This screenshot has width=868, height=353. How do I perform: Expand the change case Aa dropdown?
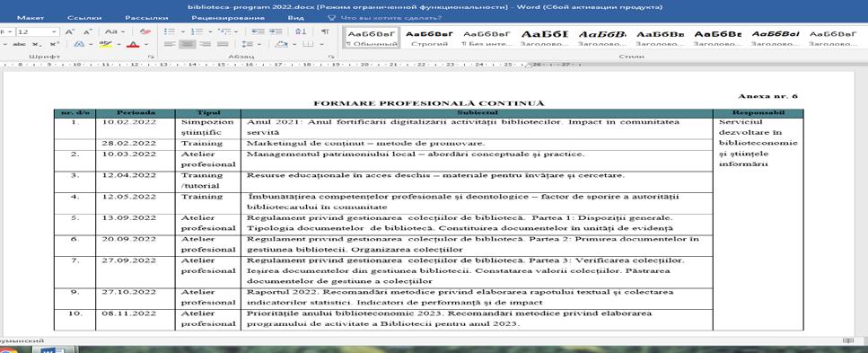115,32
